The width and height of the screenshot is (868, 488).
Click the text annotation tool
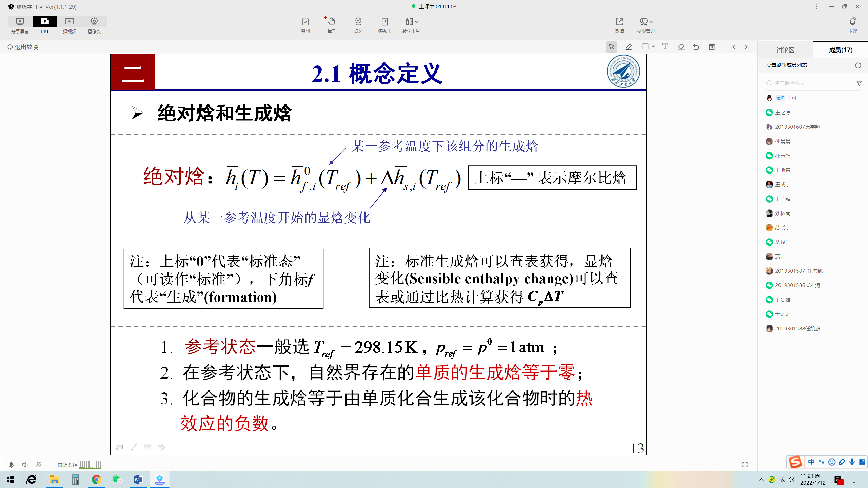(665, 47)
